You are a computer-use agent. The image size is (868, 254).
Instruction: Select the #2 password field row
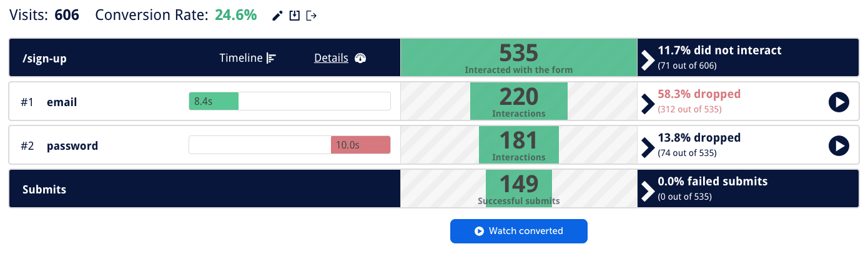434,145
